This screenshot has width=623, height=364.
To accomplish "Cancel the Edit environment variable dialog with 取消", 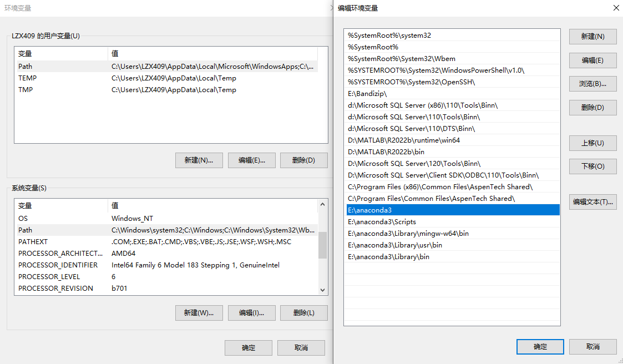I will click(x=593, y=347).
